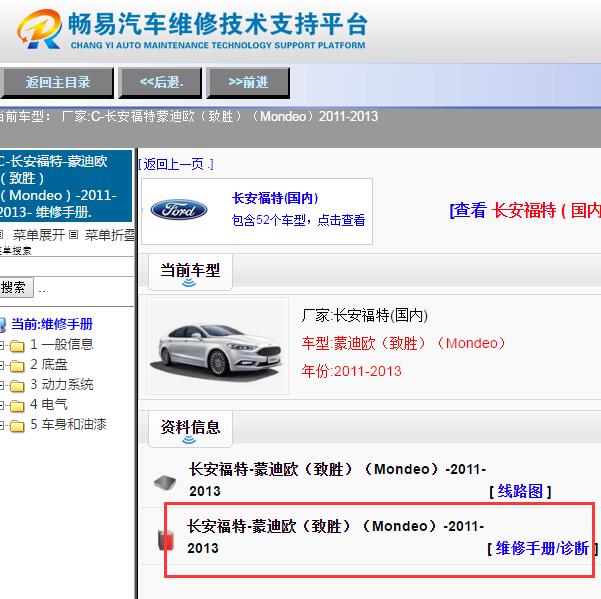Open the 维修手册/诊断 link
The width and height of the screenshot is (601, 599).
click(542, 548)
